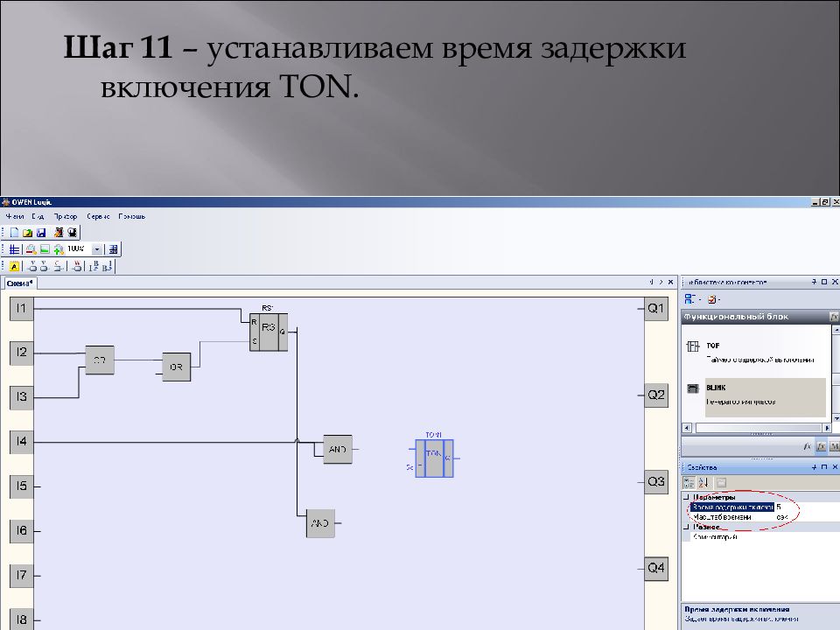Collapse the Параметры properties group
Viewport: 840px width, 630px height.
[686, 497]
